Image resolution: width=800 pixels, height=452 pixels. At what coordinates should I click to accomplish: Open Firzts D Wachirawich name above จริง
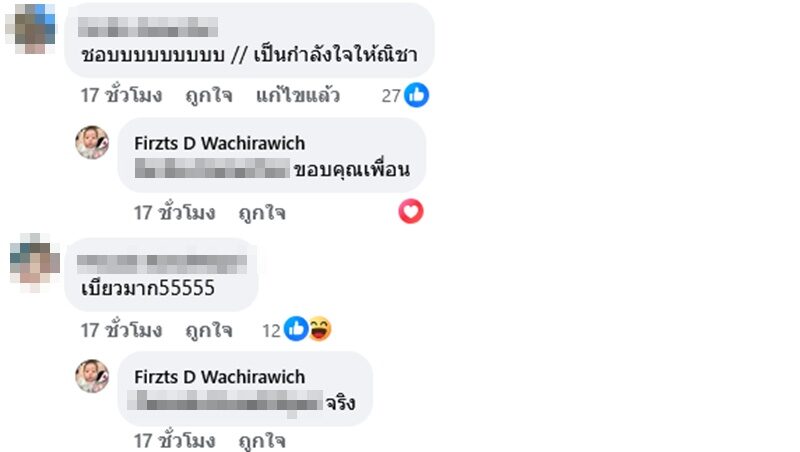point(220,377)
